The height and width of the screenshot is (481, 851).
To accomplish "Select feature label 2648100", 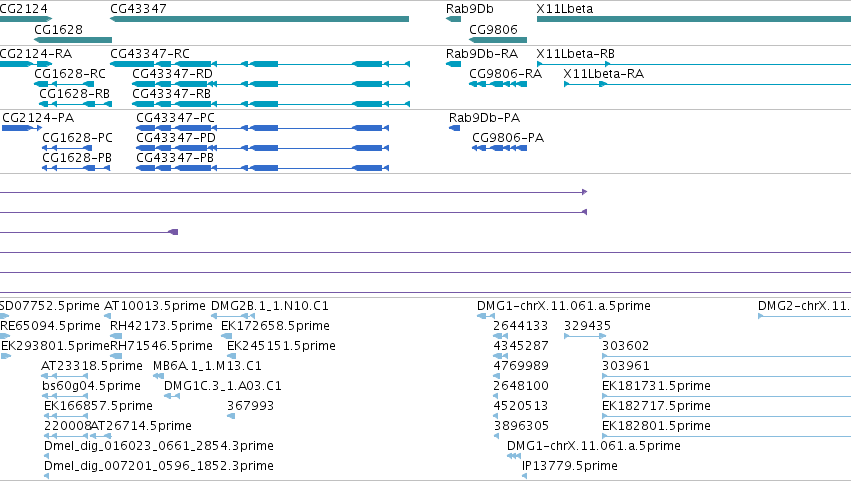I will 521,386.
